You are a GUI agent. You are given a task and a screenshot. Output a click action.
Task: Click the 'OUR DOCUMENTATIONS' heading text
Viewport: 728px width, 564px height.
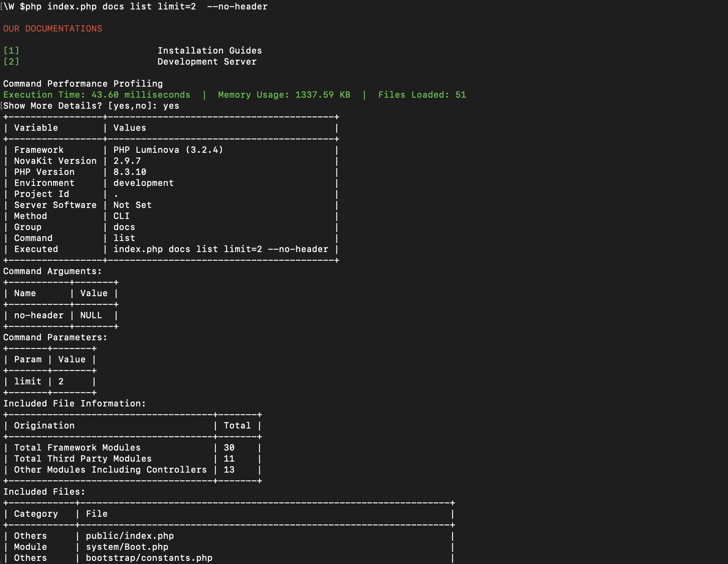click(52, 29)
